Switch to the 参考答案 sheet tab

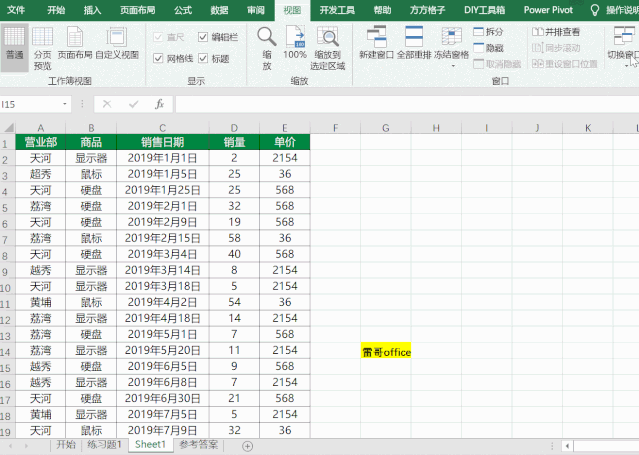198,444
